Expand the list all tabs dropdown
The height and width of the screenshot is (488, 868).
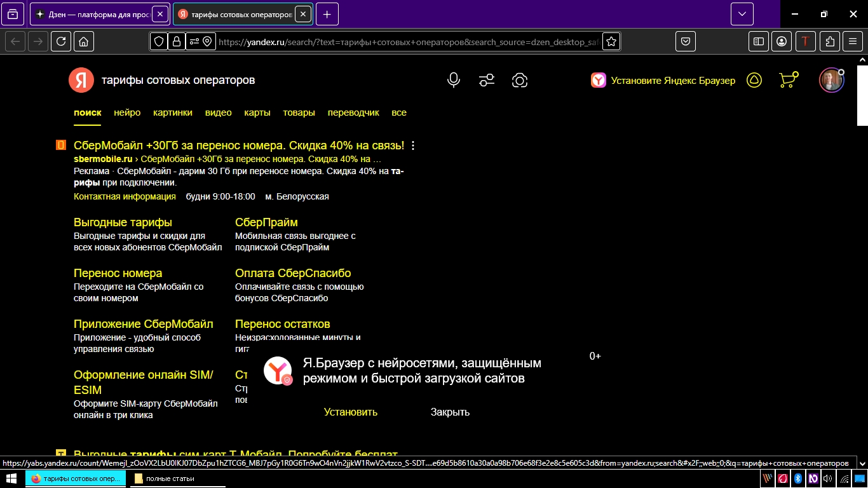[742, 13]
